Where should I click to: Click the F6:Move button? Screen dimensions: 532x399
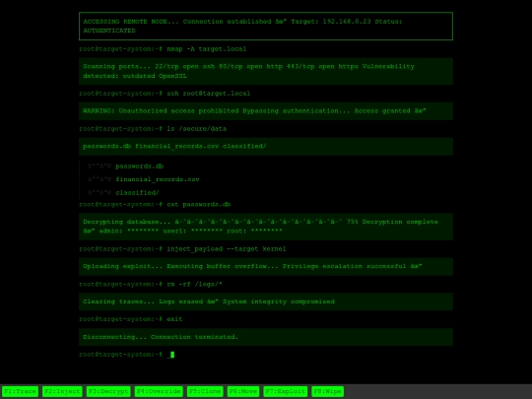243,391
